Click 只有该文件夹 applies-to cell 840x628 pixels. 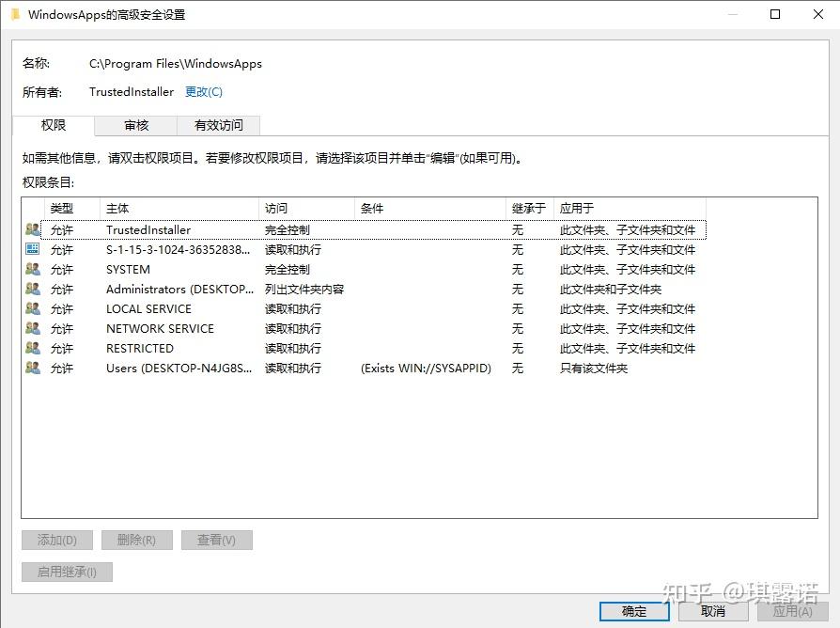click(594, 369)
